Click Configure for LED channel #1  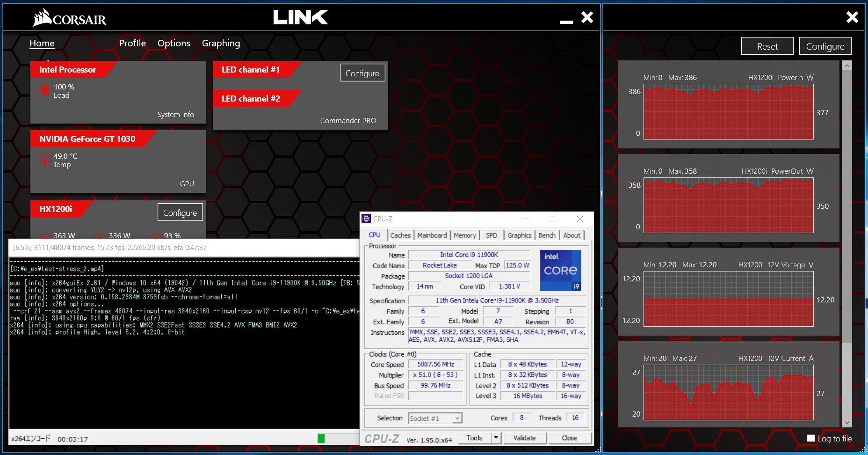[362, 73]
